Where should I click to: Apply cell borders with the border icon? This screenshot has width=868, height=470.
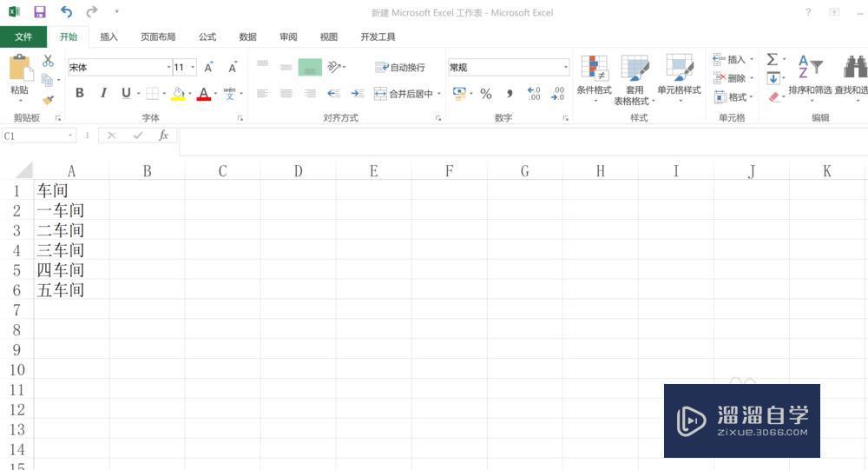(152, 93)
